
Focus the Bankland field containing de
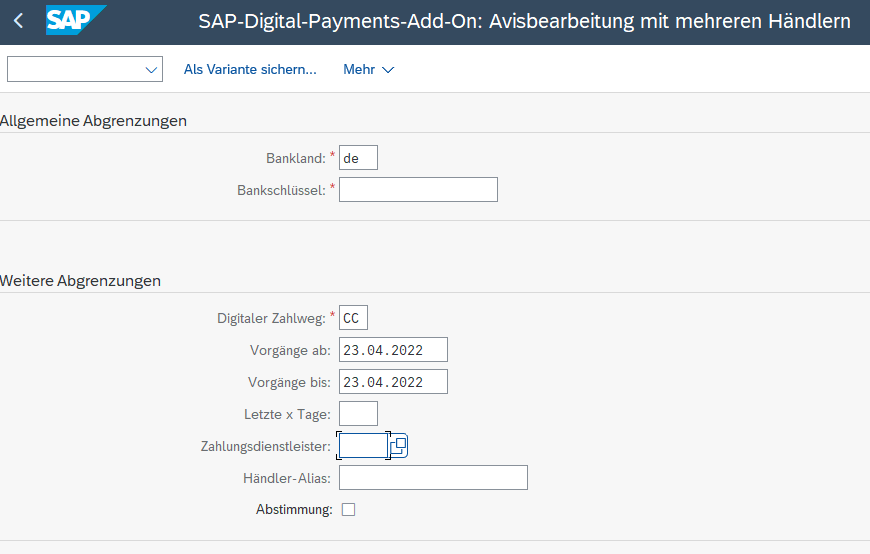pyautogui.click(x=358, y=158)
